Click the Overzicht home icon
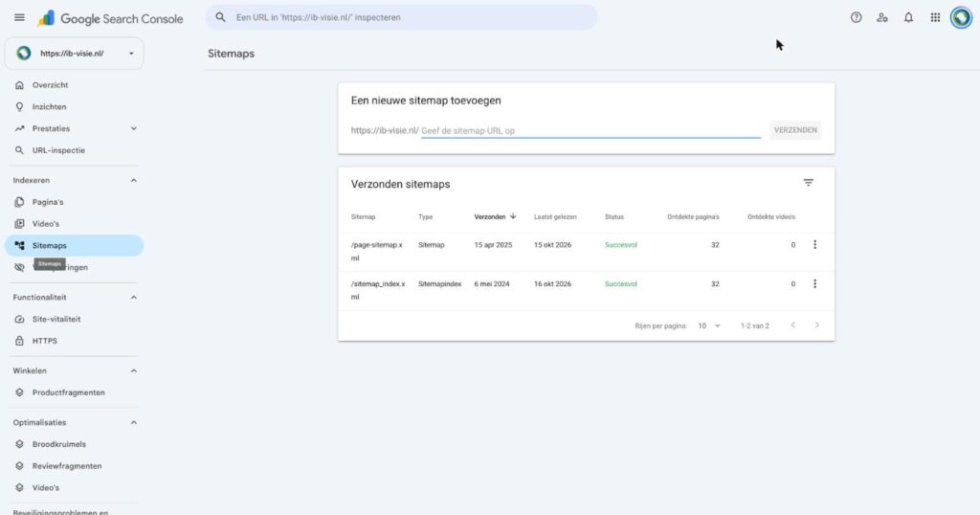The height and width of the screenshot is (515, 980). coord(19,85)
